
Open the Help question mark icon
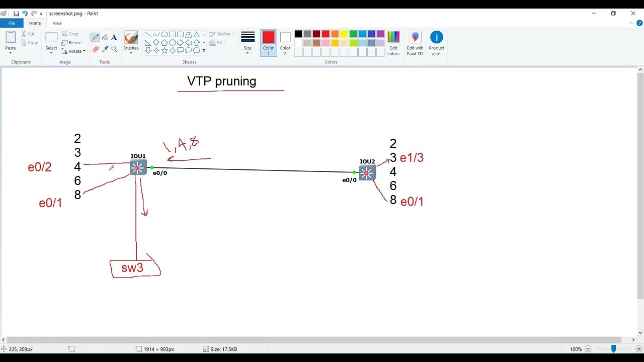tap(639, 23)
